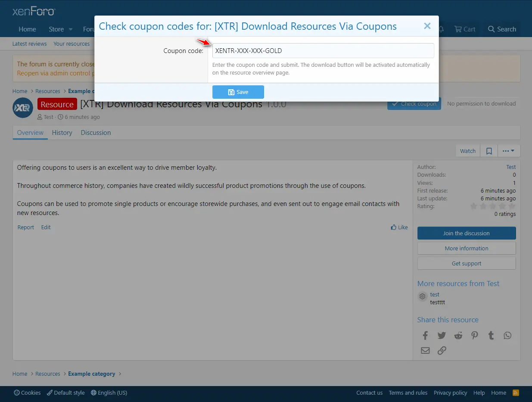Close the Check coupon codes dialog
Screen dimensions: 532x402
coord(427,26)
